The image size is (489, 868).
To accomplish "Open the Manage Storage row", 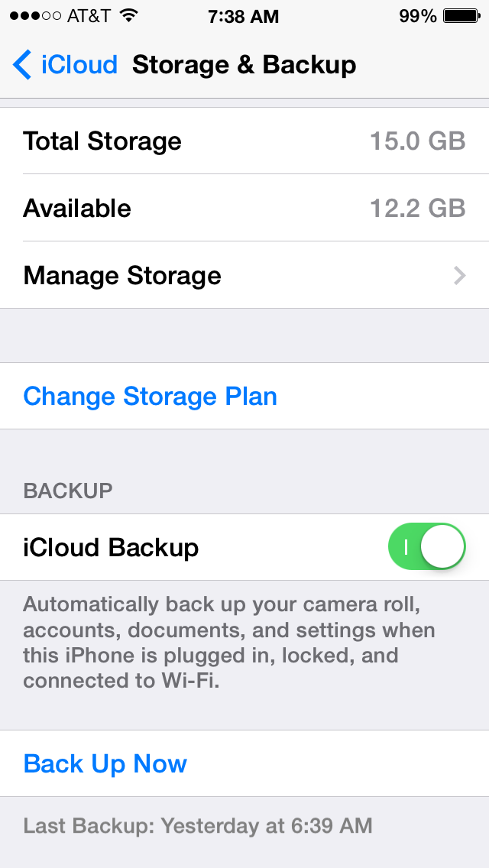I will tap(244, 275).
